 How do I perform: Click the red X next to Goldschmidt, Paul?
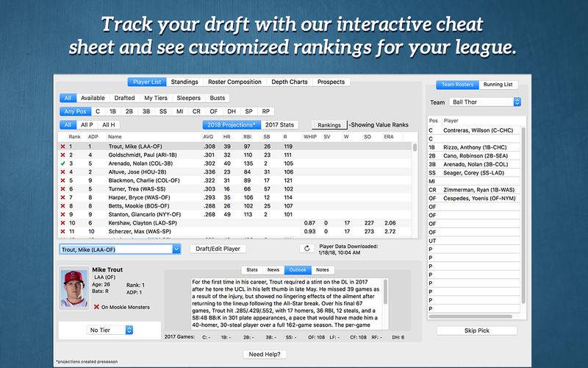click(x=62, y=155)
